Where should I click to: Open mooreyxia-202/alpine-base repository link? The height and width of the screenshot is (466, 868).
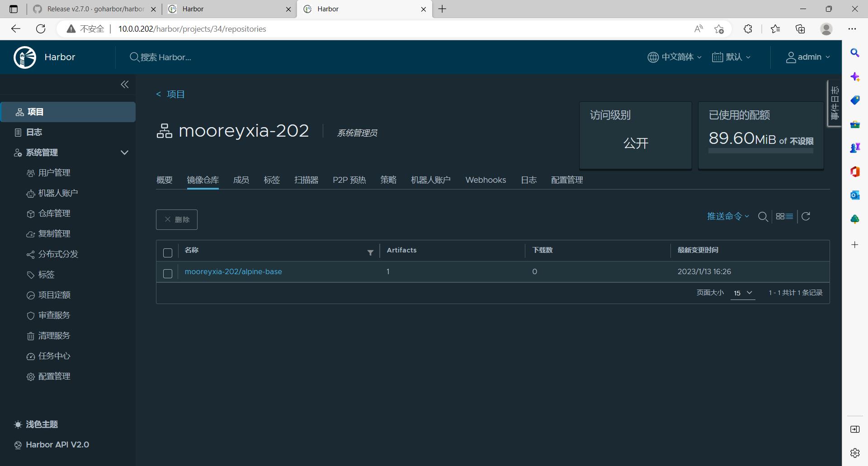click(233, 271)
